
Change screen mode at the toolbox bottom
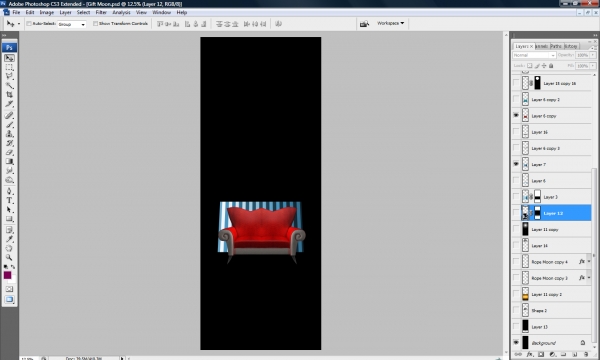tap(10, 299)
